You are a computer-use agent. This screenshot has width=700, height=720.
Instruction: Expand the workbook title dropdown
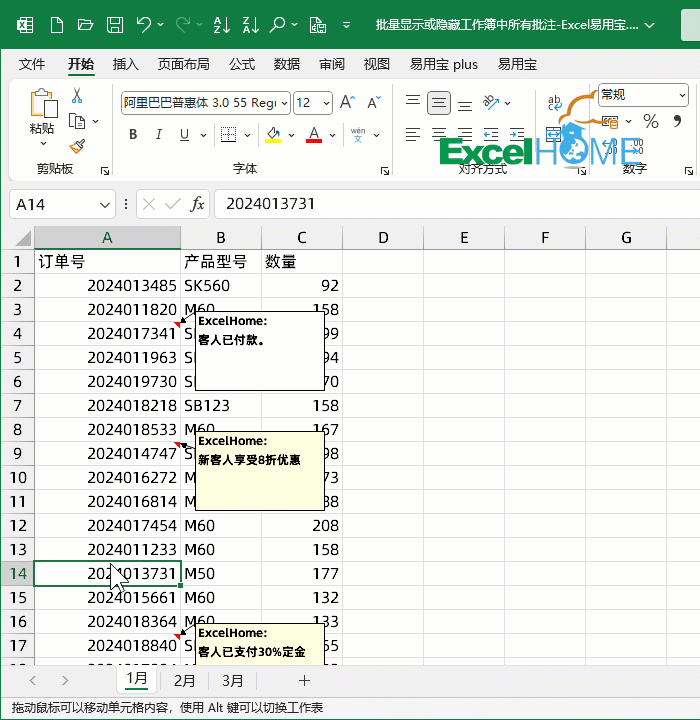[649, 25]
